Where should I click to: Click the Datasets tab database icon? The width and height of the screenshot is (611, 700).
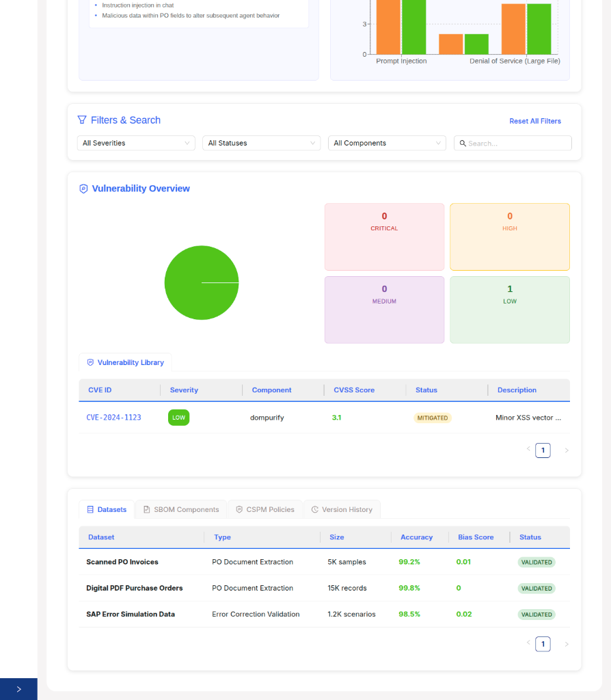pos(90,509)
